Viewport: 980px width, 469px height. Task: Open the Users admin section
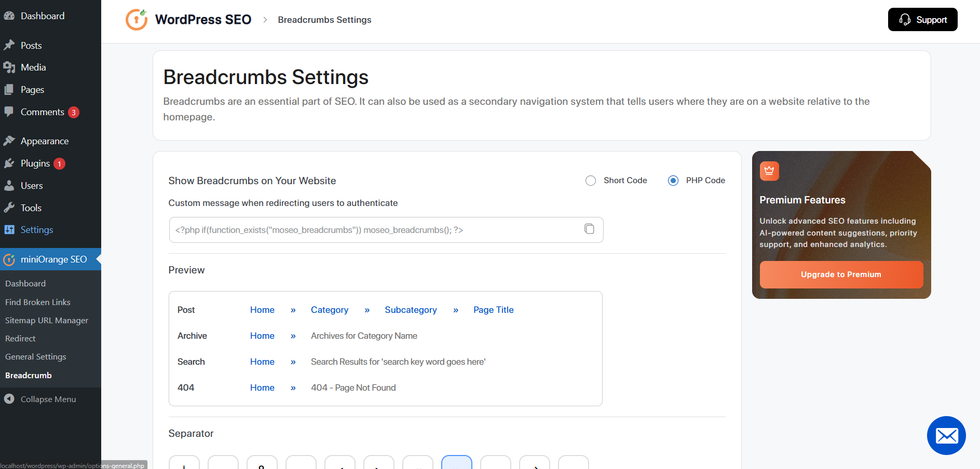(32, 186)
